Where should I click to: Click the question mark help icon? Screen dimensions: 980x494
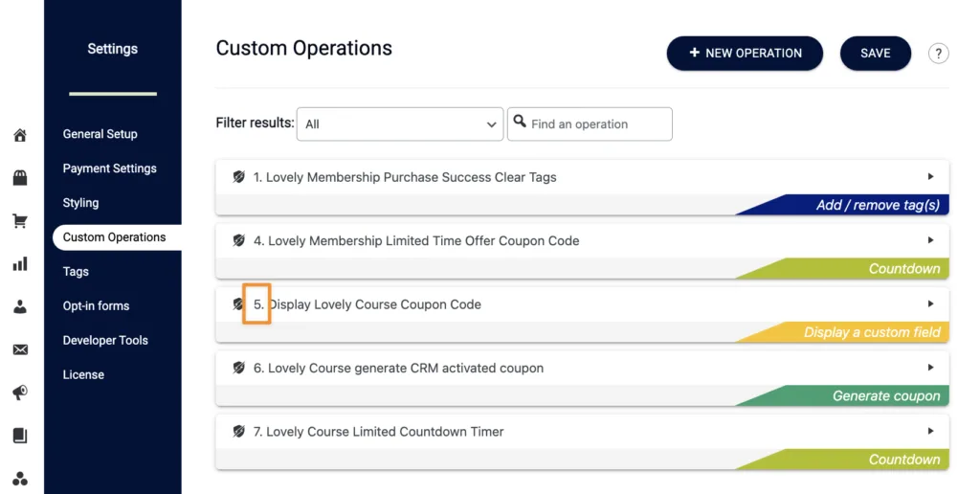tap(938, 54)
